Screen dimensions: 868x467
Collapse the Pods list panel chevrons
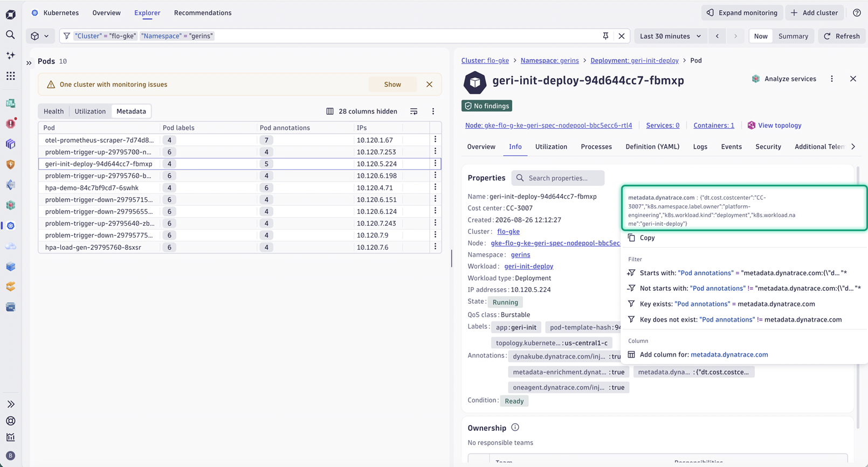(29, 62)
